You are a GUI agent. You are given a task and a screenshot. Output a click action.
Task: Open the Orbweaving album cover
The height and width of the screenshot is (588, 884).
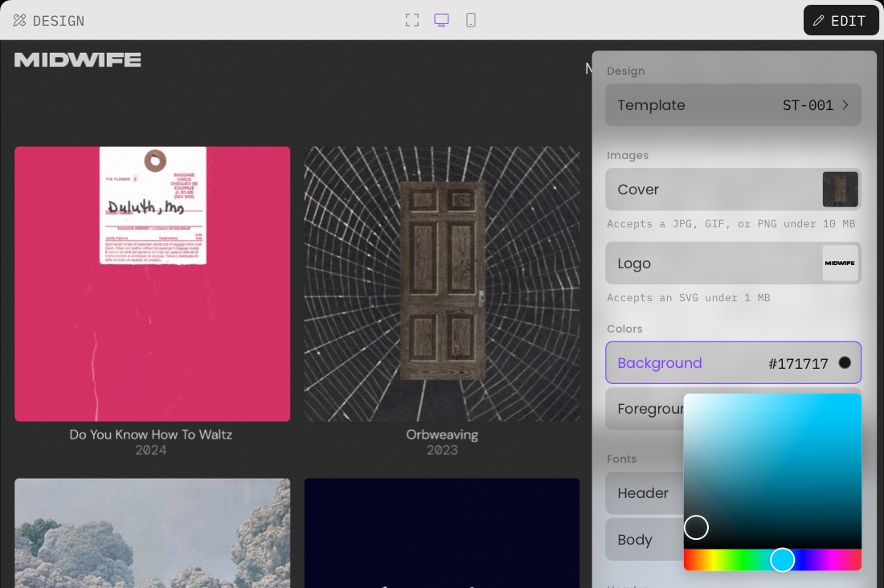click(442, 284)
